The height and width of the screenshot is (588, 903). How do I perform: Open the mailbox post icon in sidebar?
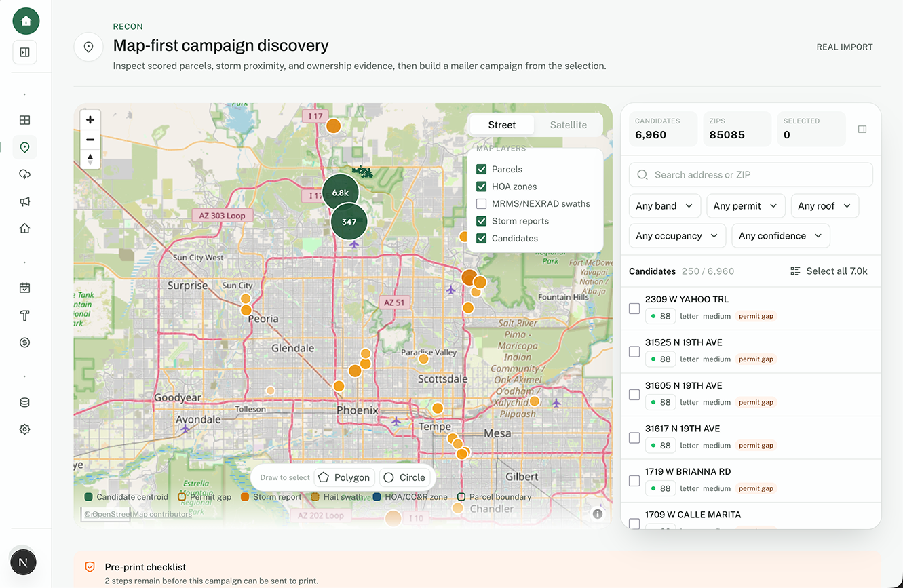pyautogui.click(x=25, y=315)
